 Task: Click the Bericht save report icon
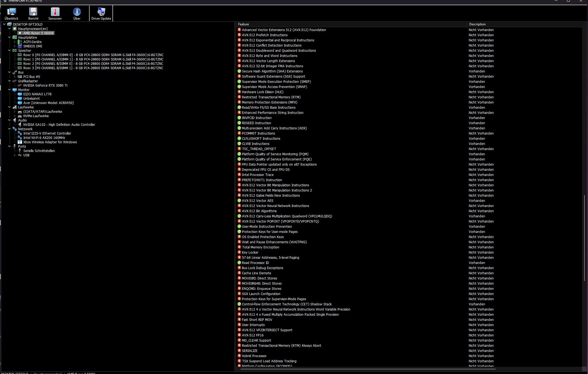[x=33, y=13]
